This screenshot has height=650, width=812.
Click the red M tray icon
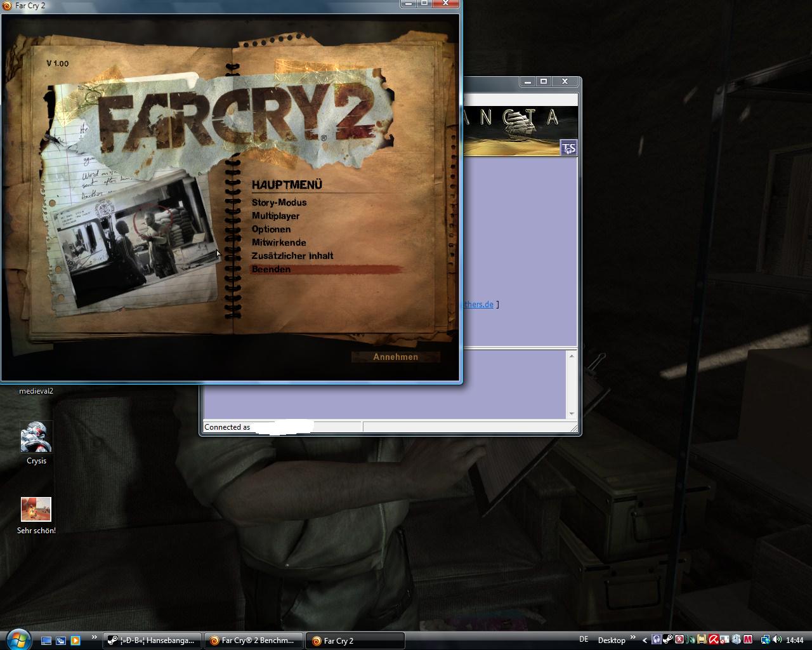pyautogui.click(x=748, y=640)
